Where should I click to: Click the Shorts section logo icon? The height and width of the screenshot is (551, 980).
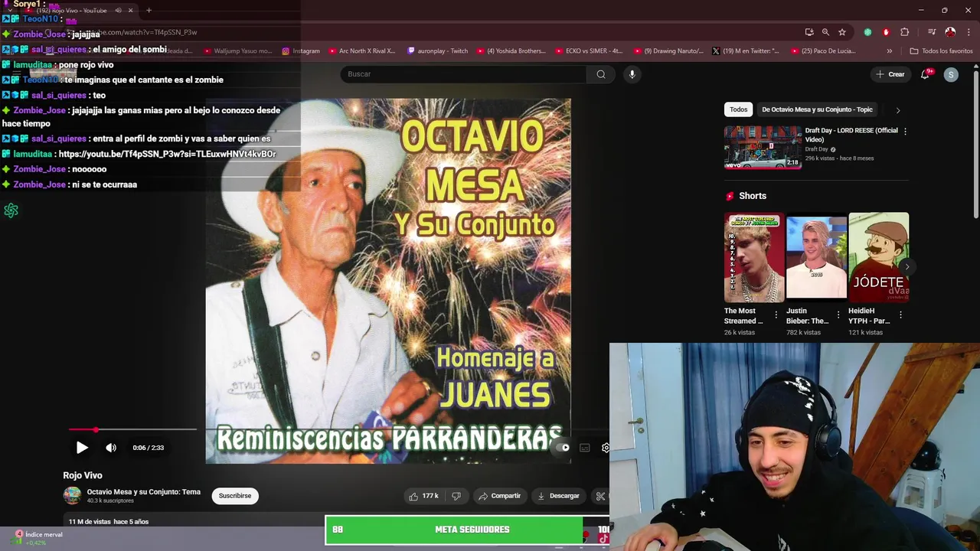tap(730, 196)
